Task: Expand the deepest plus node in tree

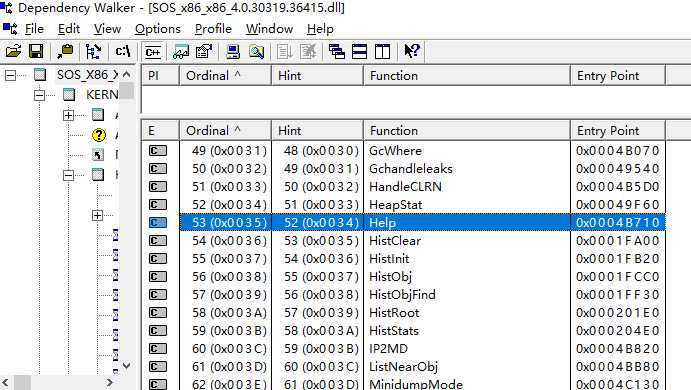Action: pos(97,215)
